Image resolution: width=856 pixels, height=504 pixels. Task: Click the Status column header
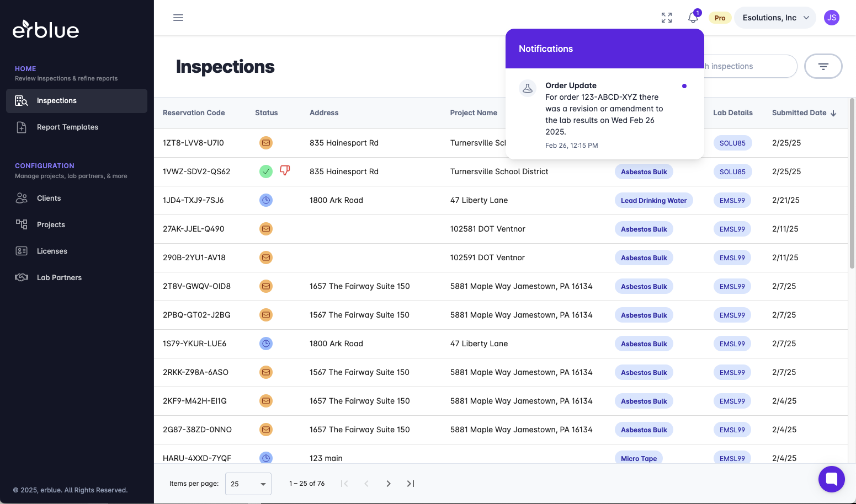tap(267, 113)
